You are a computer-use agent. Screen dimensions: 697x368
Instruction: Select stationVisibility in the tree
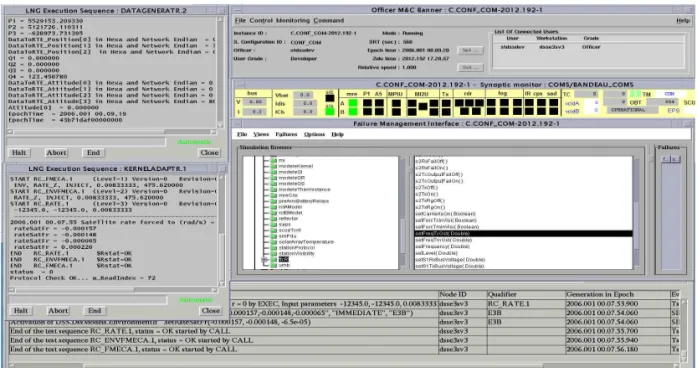[x=296, y=253]
